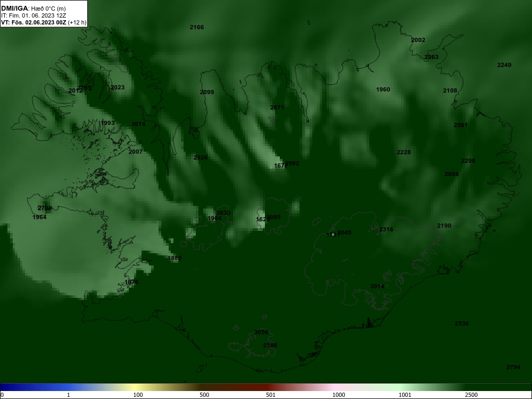Click the 2007 label
The height and width of the screenshot is (399, 532).
coord(136,152)
